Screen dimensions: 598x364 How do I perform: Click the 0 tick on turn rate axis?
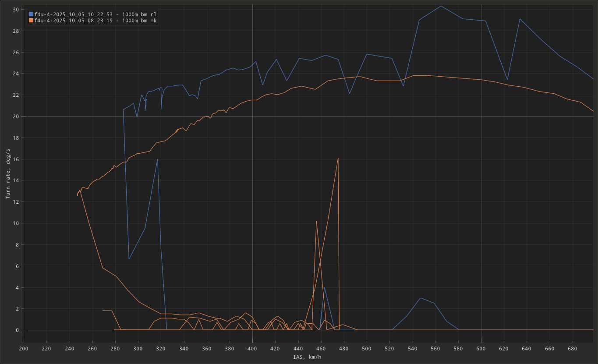[x=17, y=330]
